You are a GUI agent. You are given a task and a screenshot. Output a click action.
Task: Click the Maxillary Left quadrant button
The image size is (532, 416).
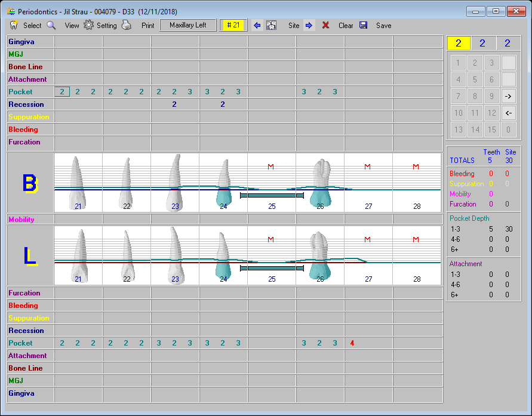pyautogui.click(x=188, y=25)
